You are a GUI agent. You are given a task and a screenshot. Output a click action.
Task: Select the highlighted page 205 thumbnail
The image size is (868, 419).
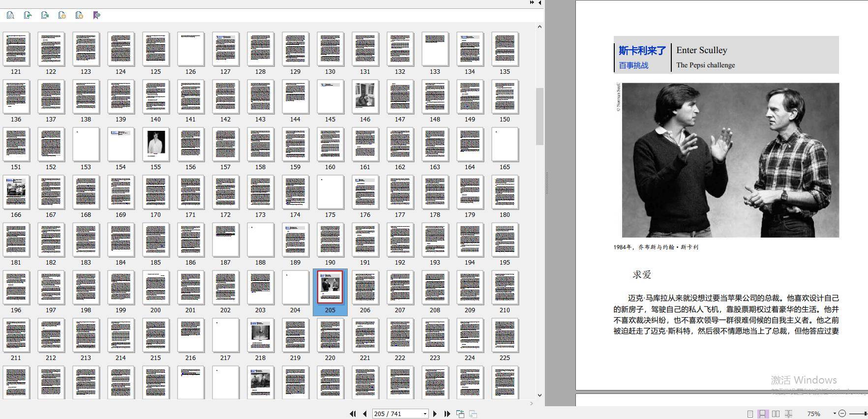pos(330,292)
